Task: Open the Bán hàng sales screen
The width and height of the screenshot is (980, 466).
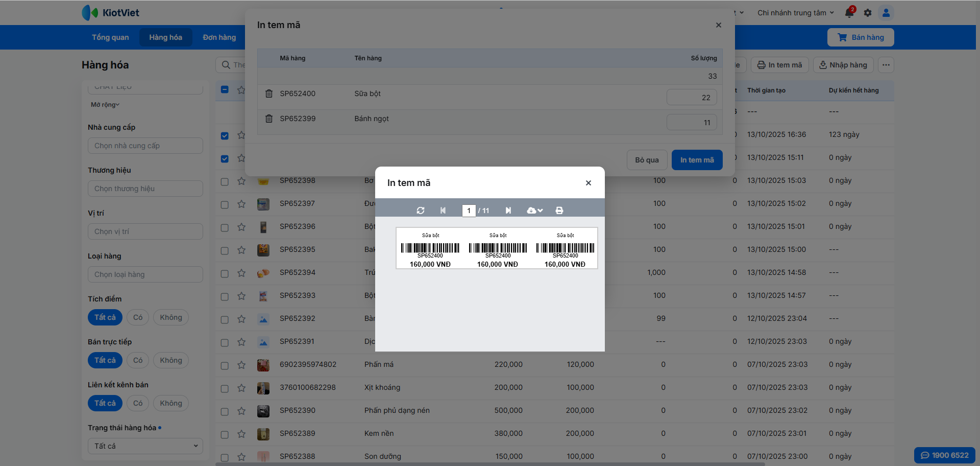Action: tap(861, 37)
